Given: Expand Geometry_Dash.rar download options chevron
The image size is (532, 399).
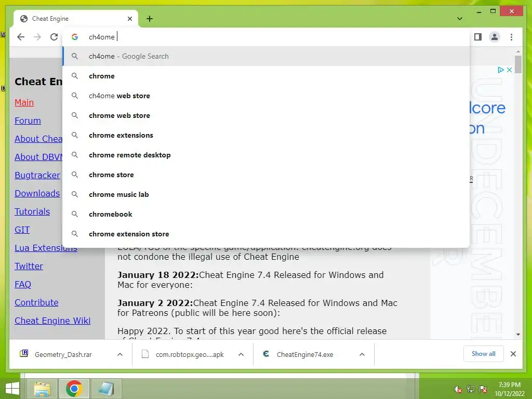Looking at the screenshot, I should 120,354.
